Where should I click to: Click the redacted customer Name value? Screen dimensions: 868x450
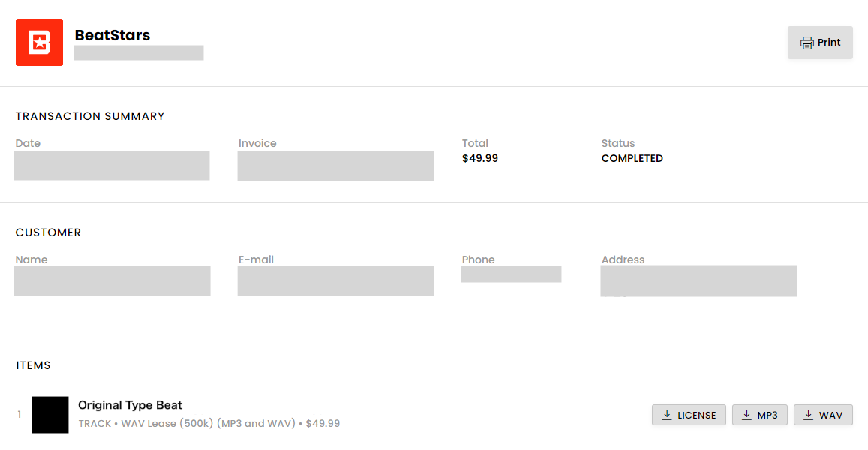[112, 280]
